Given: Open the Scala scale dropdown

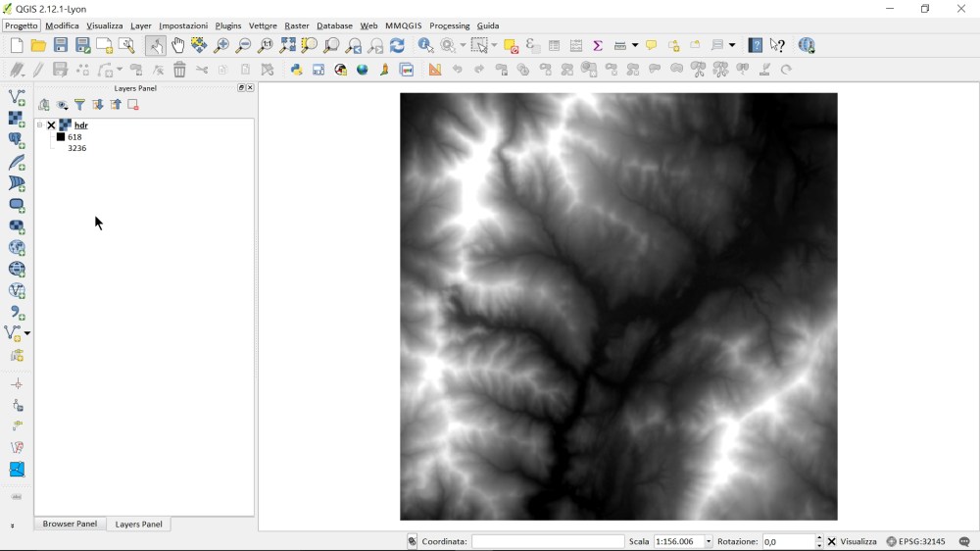Looking at the screenshot, I should tap(709, 541).
